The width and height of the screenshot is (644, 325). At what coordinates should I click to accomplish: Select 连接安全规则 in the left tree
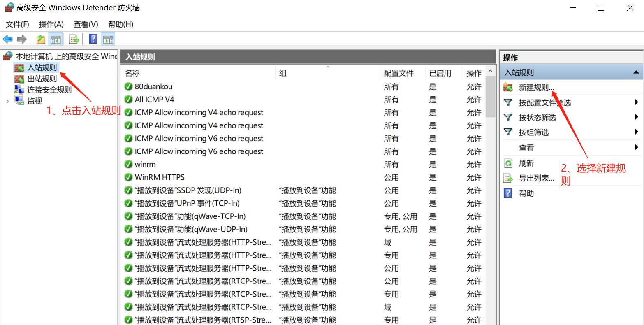coord(49,90)
